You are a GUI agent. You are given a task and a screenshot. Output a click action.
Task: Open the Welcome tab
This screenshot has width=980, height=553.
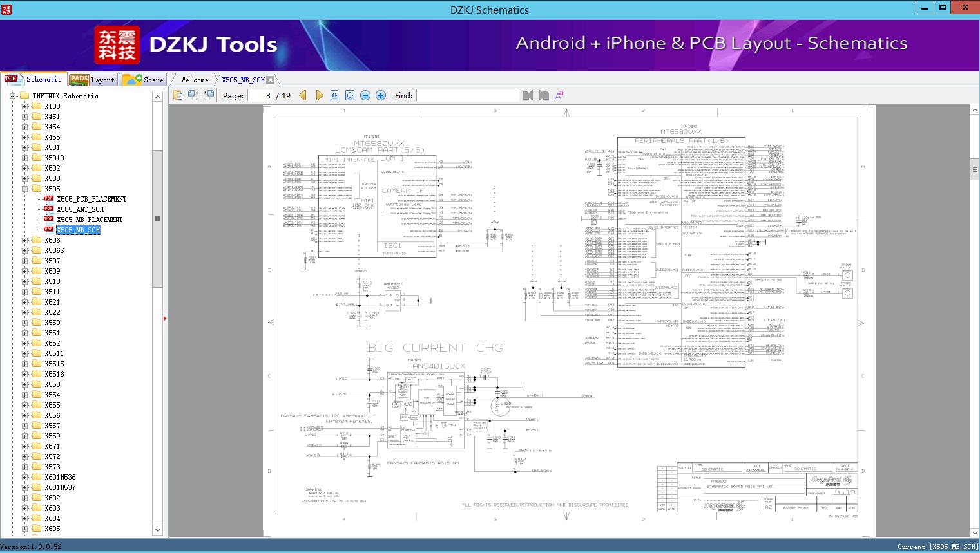click(195, 80)
